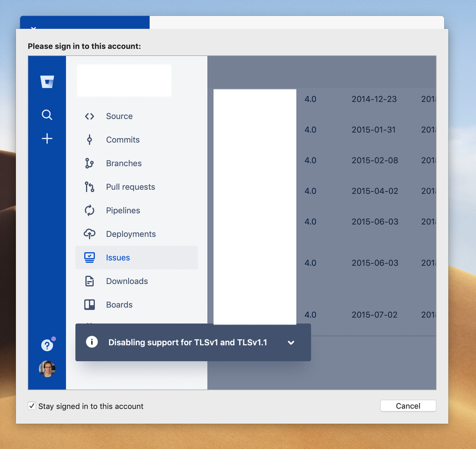Screen dimensions: 476x449
Task: Click the Commits node icon
Action: coord(89,140)
